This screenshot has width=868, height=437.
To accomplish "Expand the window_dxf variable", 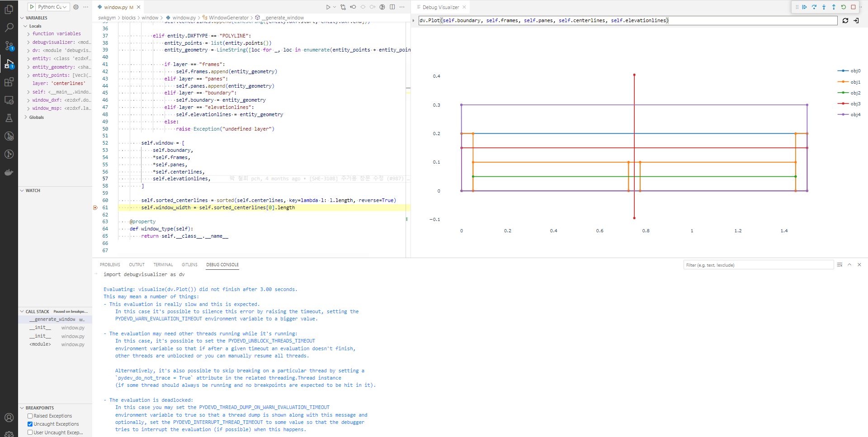I will 28,100.
